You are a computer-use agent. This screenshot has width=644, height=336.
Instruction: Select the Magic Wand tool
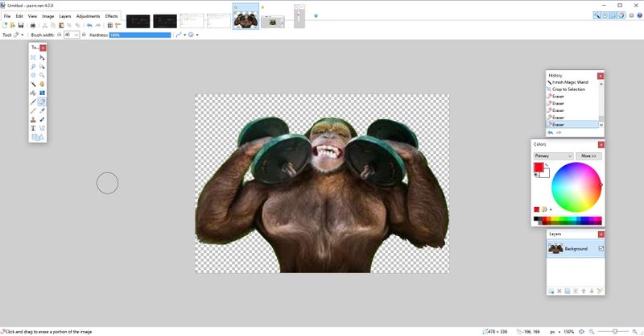click(x=33, y=84)
